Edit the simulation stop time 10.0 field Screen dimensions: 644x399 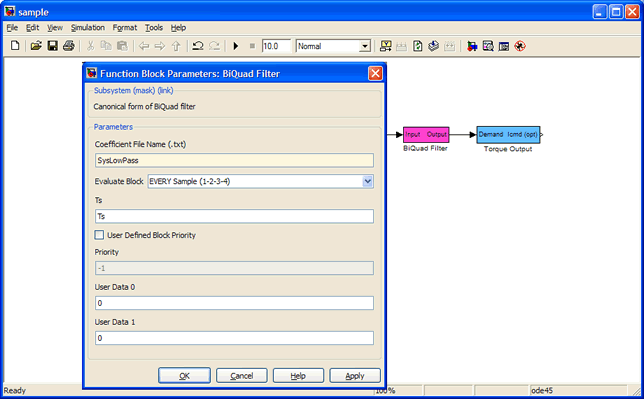click(x=276, y=46)
